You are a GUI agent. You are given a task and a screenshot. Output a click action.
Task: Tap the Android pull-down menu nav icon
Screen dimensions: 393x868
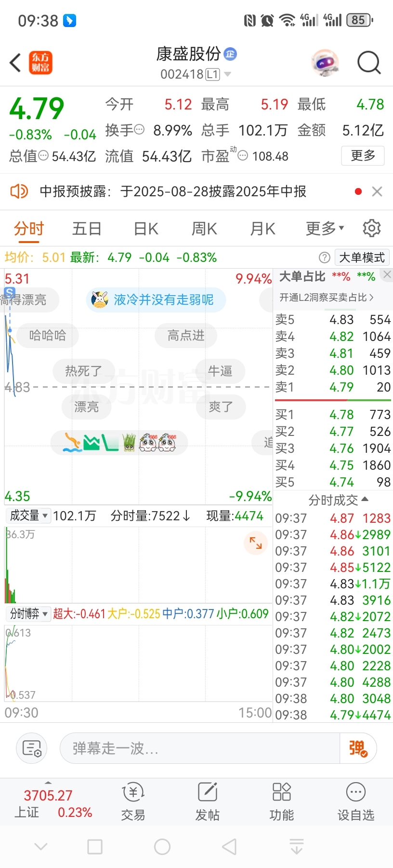tap(297, 847)
